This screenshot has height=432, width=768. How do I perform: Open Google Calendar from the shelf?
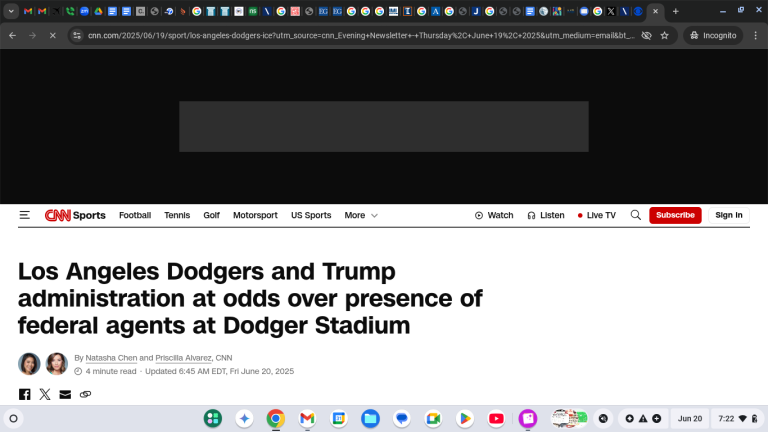pos(338,419)
